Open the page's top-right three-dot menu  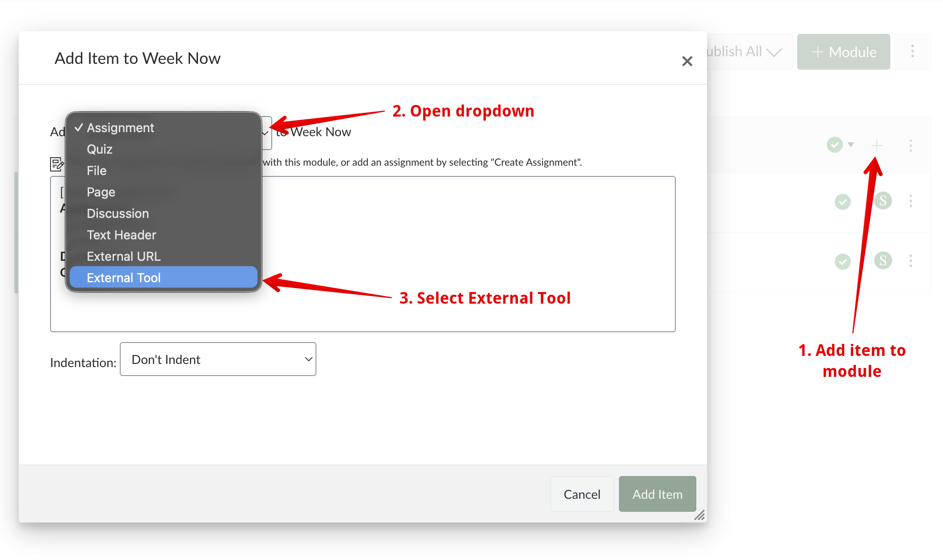click(x=912, y=51)
